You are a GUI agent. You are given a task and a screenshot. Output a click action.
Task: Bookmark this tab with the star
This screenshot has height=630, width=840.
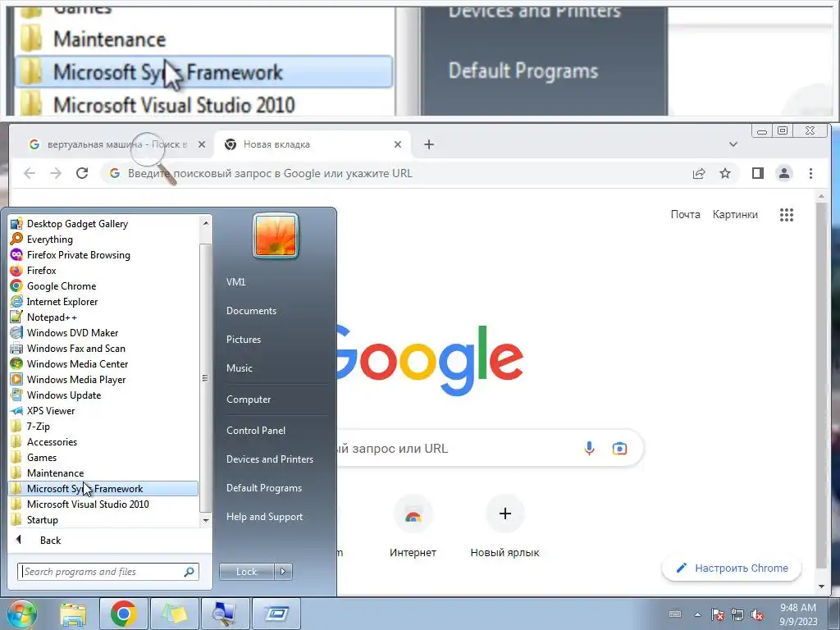[x=725, y=173]
